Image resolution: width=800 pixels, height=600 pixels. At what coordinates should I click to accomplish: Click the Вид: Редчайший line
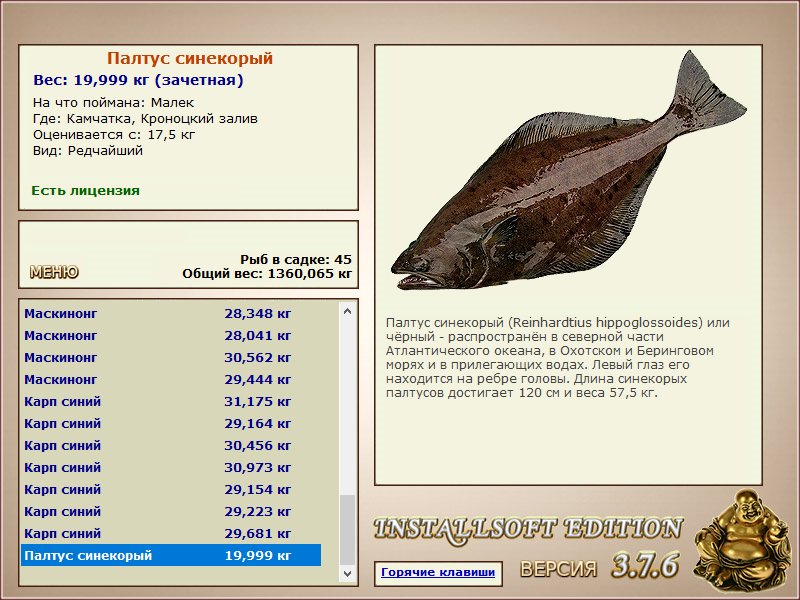[x=88, y=151]
